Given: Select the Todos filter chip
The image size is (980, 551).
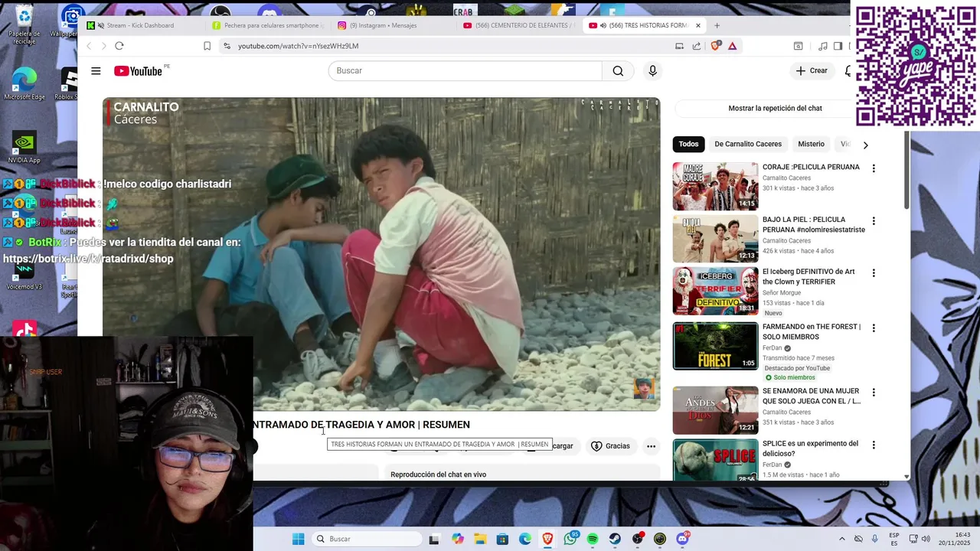Looking at the screenshot, I should click(x=688, y=144).
